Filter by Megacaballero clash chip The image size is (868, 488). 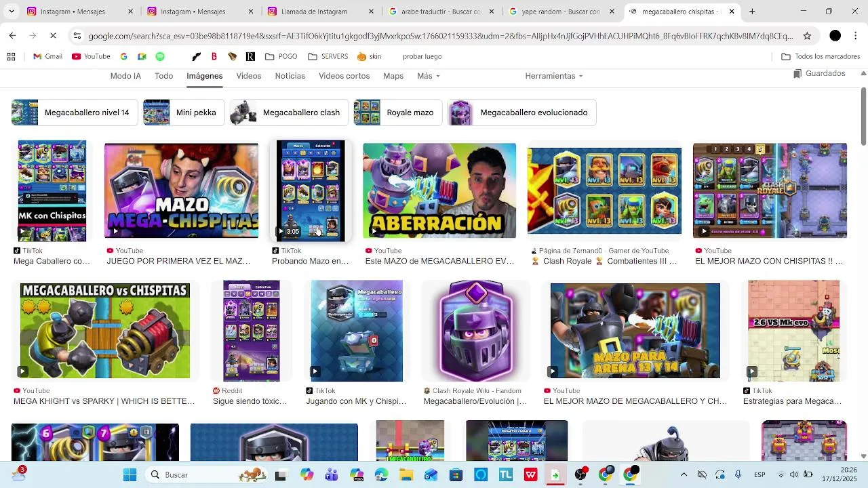click(x=289, y=113)
